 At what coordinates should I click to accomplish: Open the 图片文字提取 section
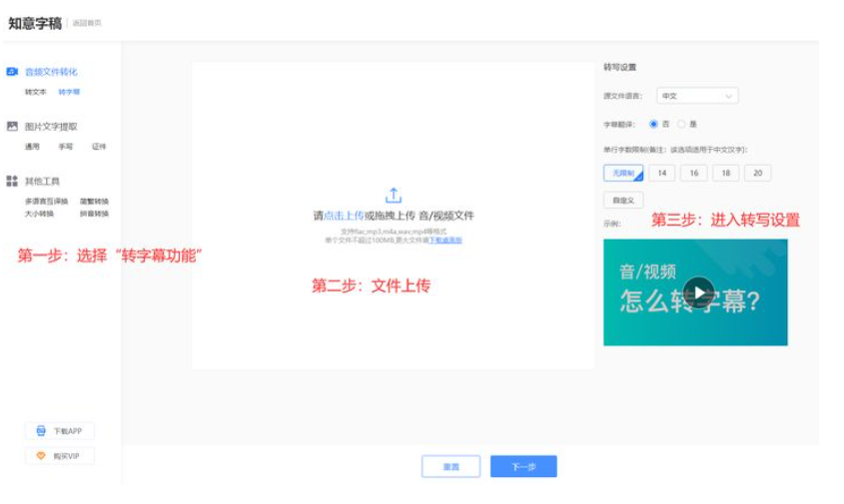[x=51, y=127]
